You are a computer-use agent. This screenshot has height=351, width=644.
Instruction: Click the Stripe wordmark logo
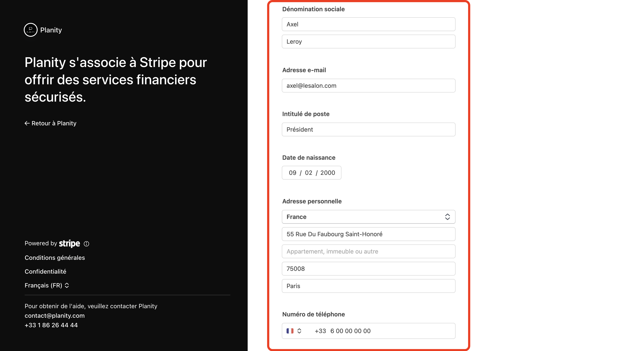click(70, 244)
